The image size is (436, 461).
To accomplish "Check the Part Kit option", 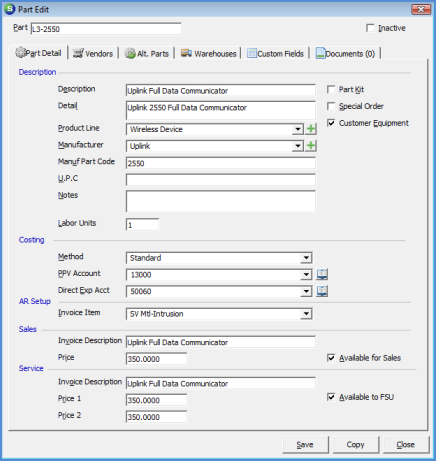I will [331, 89].
